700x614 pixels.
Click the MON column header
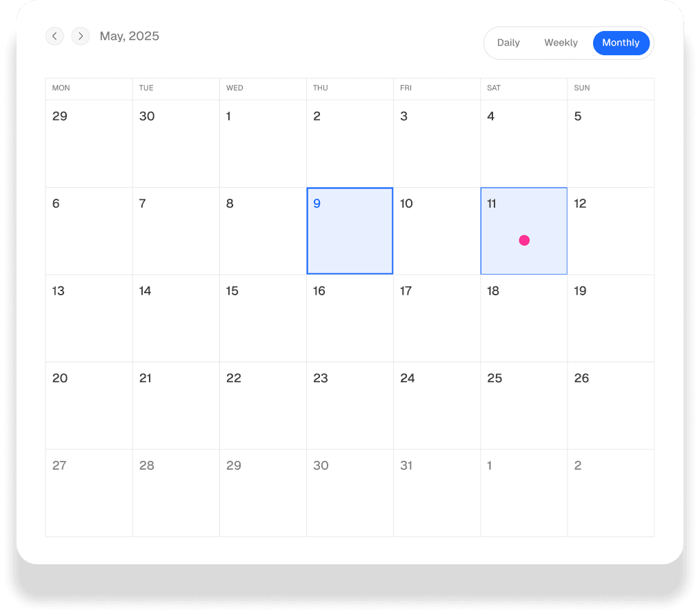(x=61, y=88)
